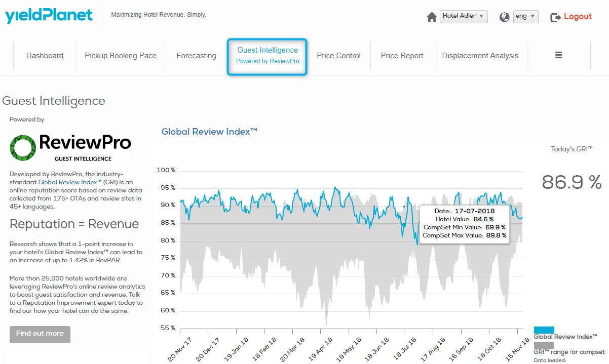Click the ReviewPro Guest Intelligence logo
This screenshot has width=609, height=364.
point(70,147)
